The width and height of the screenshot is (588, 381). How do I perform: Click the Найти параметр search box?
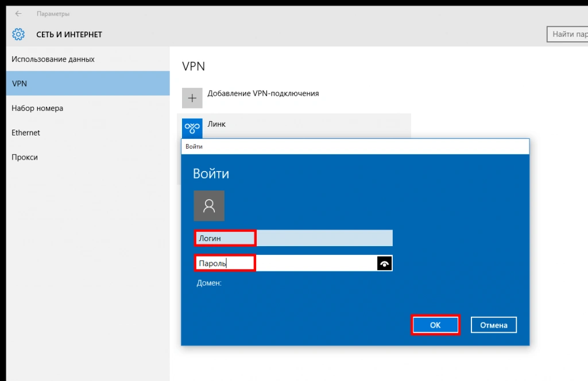pos(567,34)
